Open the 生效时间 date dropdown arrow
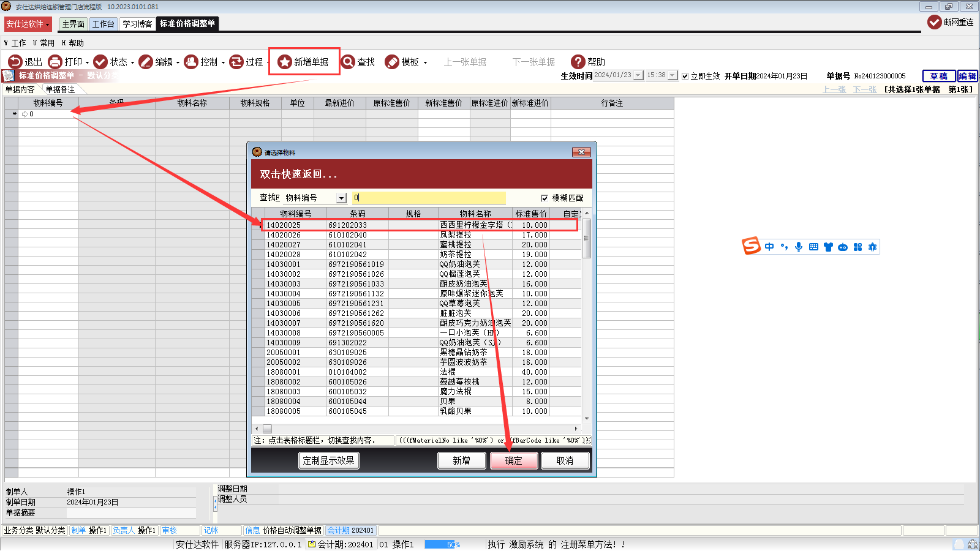The width and height of the screenshot is (980, 551). tap(638, 75)
